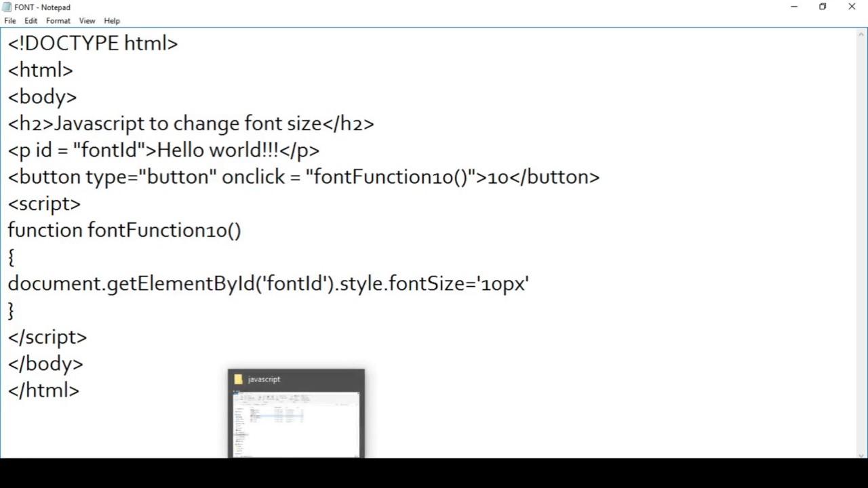Click the closing '</html>' line
This screenshot has height=488, width=868.
(x=43, y=390)
